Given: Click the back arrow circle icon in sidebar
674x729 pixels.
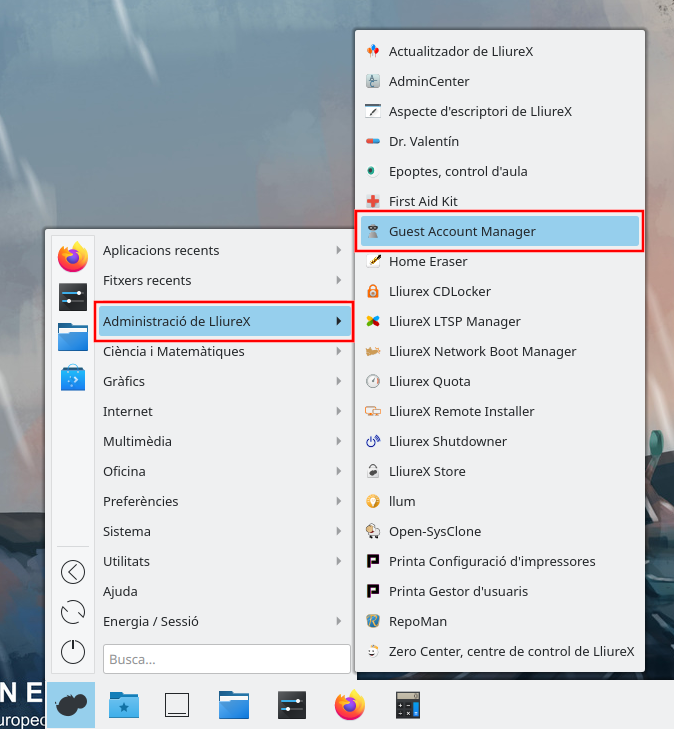Looking at the screenshot, I should point(73,572).
